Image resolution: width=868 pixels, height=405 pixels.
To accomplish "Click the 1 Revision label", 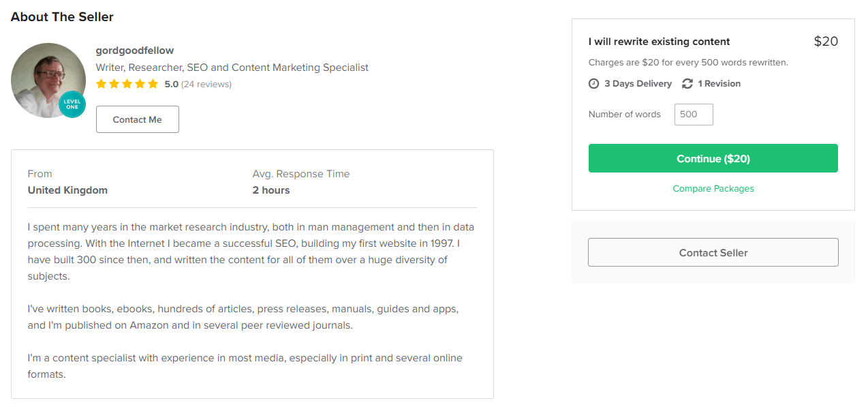I will [719, 84].
